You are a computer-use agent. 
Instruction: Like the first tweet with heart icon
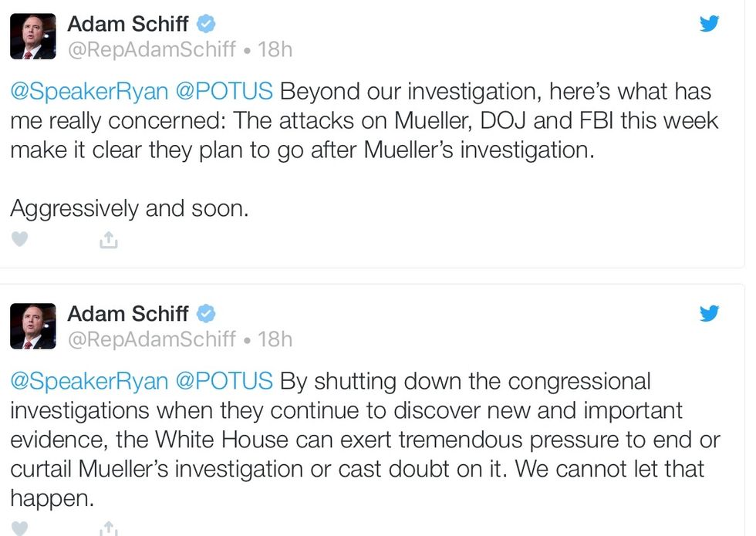click(20, 240)
